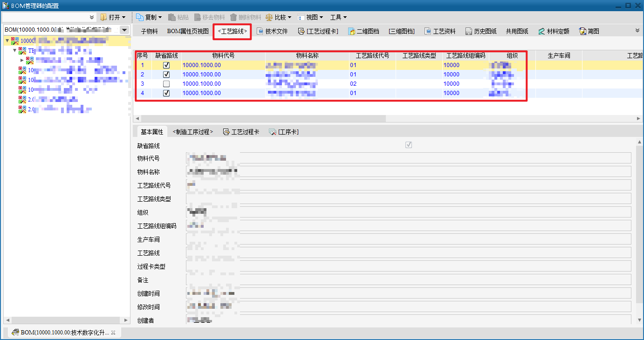Image resolution: width=644 pixels, height=340 pixels.
Task: Open the 技术文件 tab via its document icon
Action: (x=260, y=31)
